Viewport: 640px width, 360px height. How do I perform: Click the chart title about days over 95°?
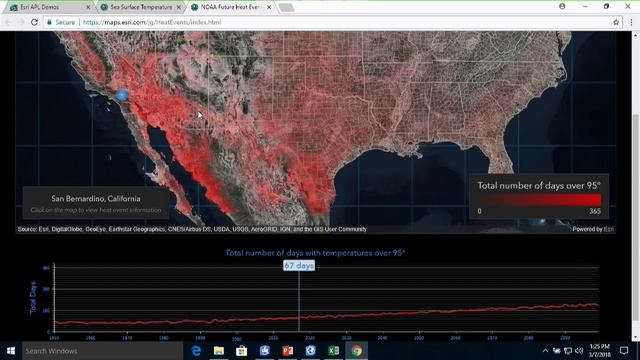pyautogui.click(x=315, y=253)
